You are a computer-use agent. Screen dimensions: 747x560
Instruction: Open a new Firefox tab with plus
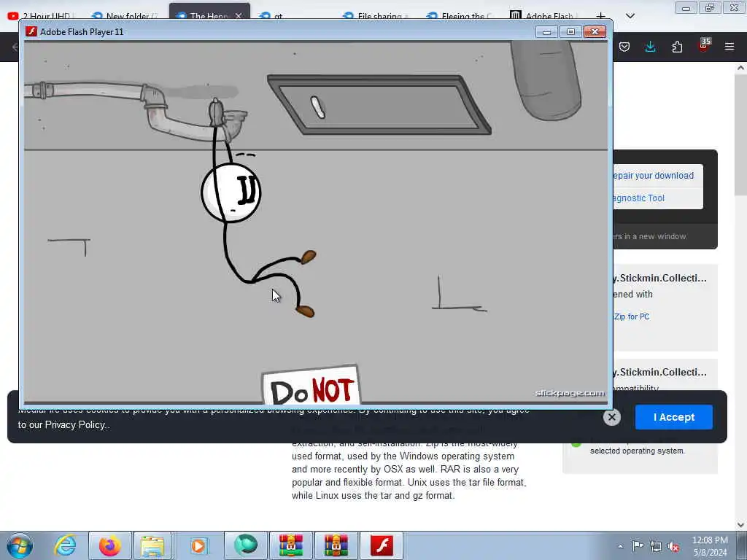(x=601, y=15)
